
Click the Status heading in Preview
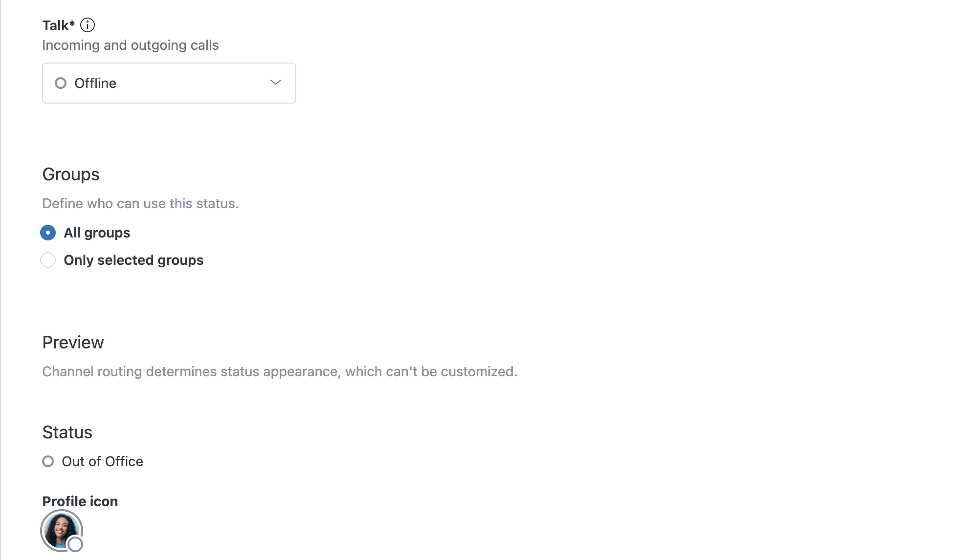tap(67, 432)
